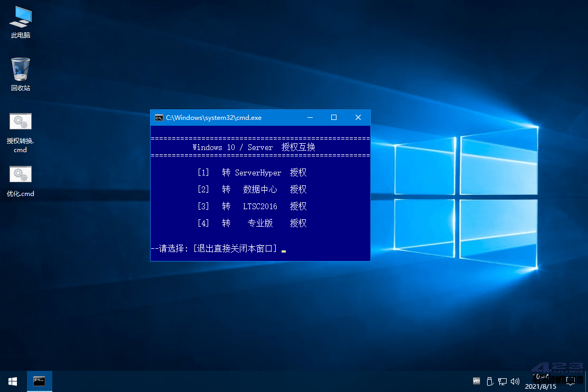
Task: Click the Show Desktop strip at far right
Action: click(x=586, y=381)
